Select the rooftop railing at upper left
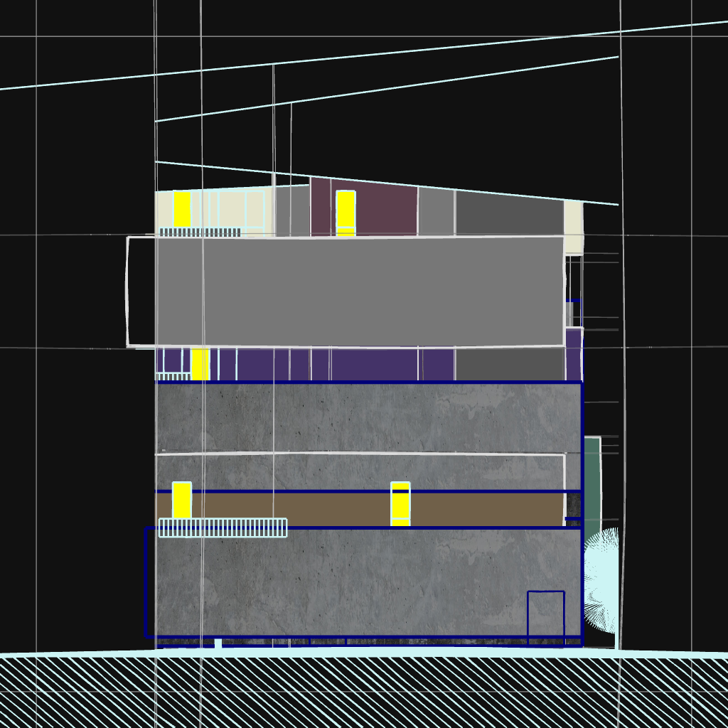 pyautogui.click(x=200, y=232)
